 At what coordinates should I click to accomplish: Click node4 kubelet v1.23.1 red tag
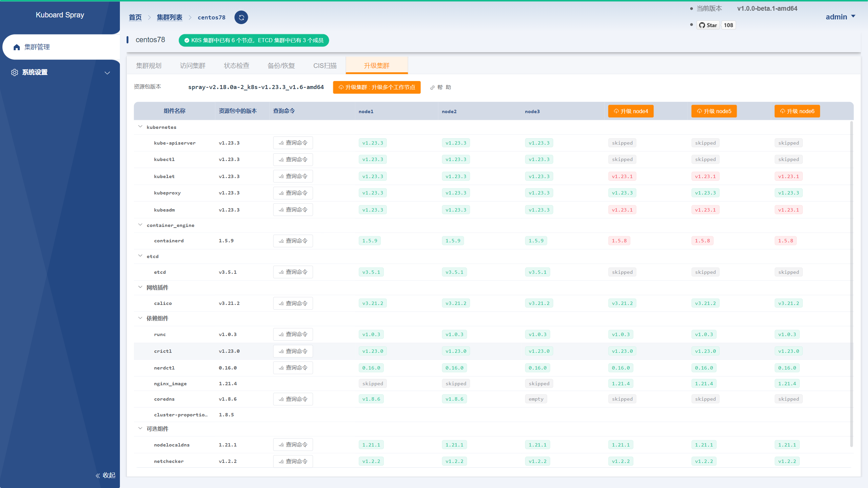(x=622, y=176)
